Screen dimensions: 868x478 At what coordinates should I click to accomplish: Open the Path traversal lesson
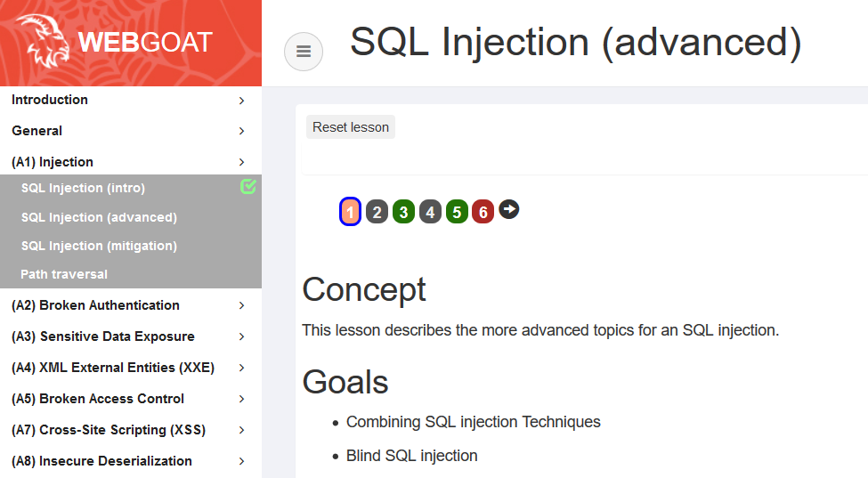coord(64,274)
